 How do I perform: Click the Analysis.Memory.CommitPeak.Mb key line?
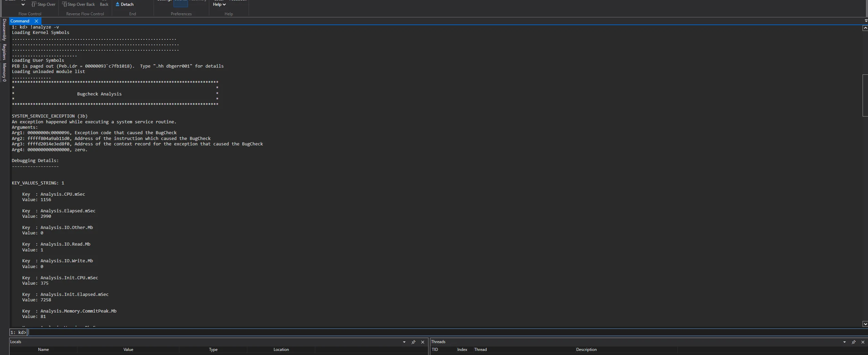69,311
